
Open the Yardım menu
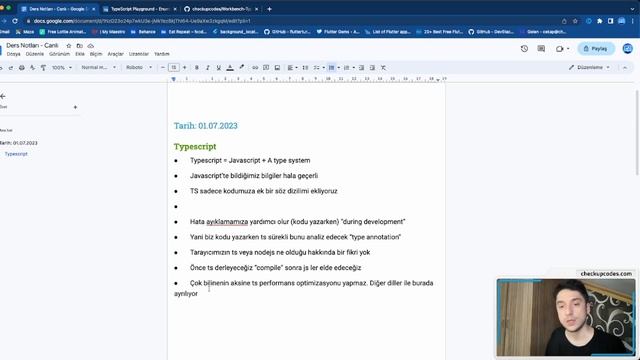tap(162, 54)
